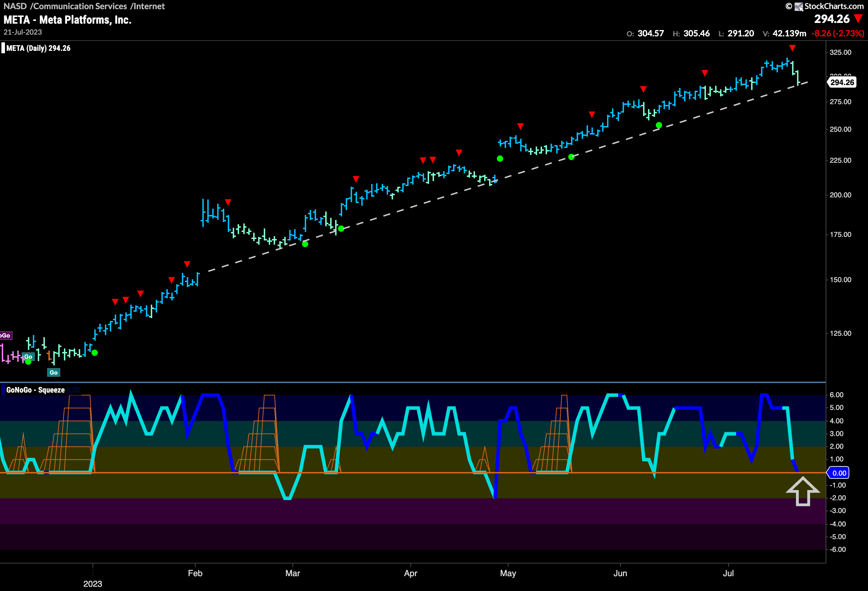Click the topmost red triangle marker in July
The image size is (868, 591).
[x=792, y=48]
